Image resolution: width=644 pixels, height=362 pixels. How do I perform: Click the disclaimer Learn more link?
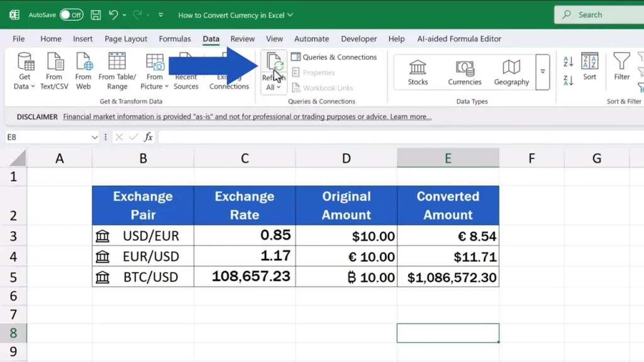(411, 117)
